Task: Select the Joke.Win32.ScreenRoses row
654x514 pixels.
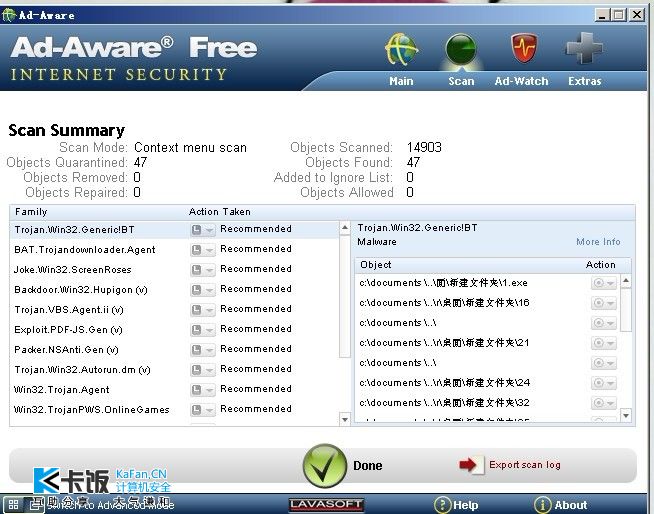Action: point(174,270)
